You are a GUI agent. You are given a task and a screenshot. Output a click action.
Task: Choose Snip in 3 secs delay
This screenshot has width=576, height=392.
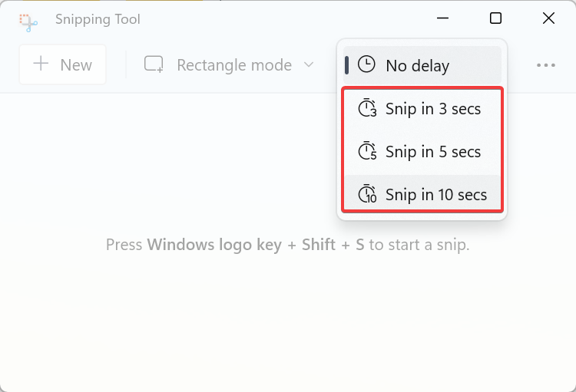[422, 109]
